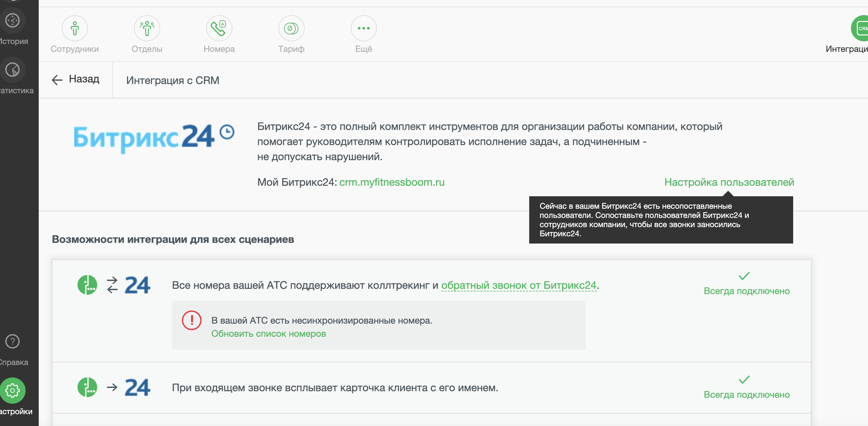Screen dimensions: 868x426
Task: Click the blue 24 logo in the колтрекинг row
Action: click(x=138, y=285)
